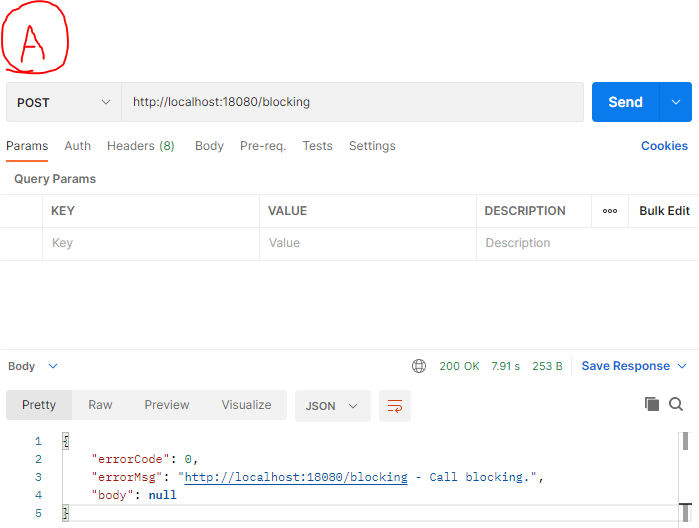Open the query params column options (three dots)
Image resolution: width=699 pixels, height=528 pixels.
click(x=609, y=211)
